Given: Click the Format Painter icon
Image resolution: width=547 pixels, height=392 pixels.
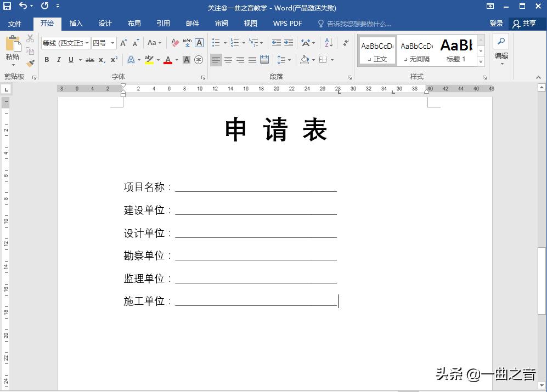Looking at the screenshot, I should [x=30, y=63].
